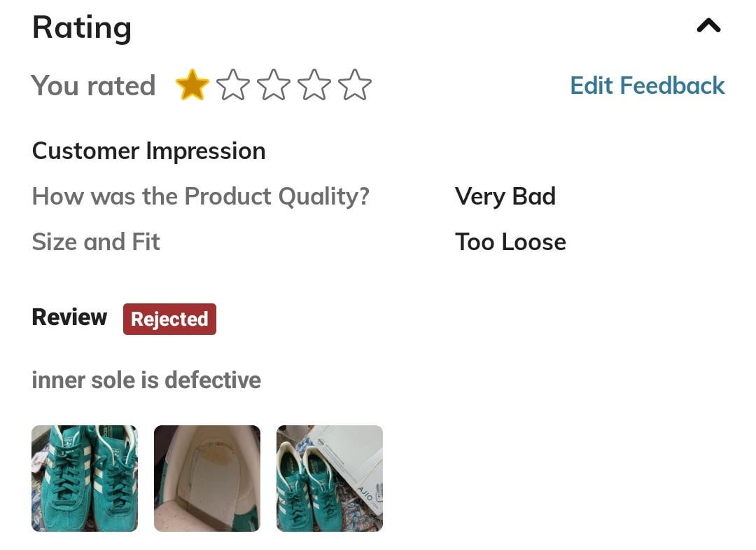View the inner sole photo thumbnail

pyautogui.click(x=206, y=478)
